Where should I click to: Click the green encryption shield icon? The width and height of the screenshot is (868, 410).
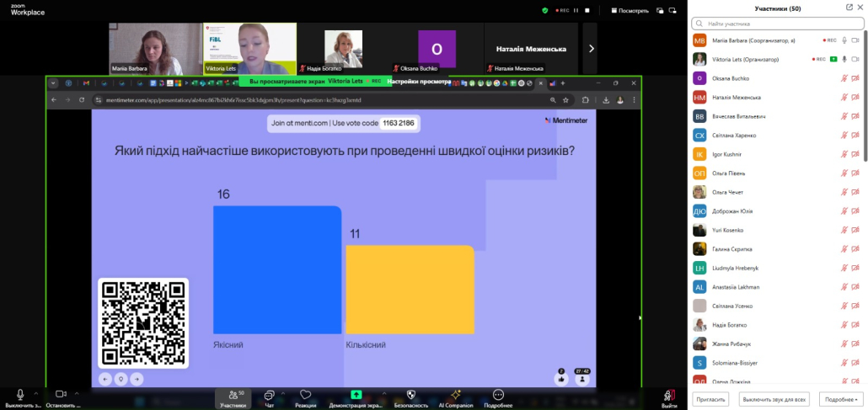[545, 11]
